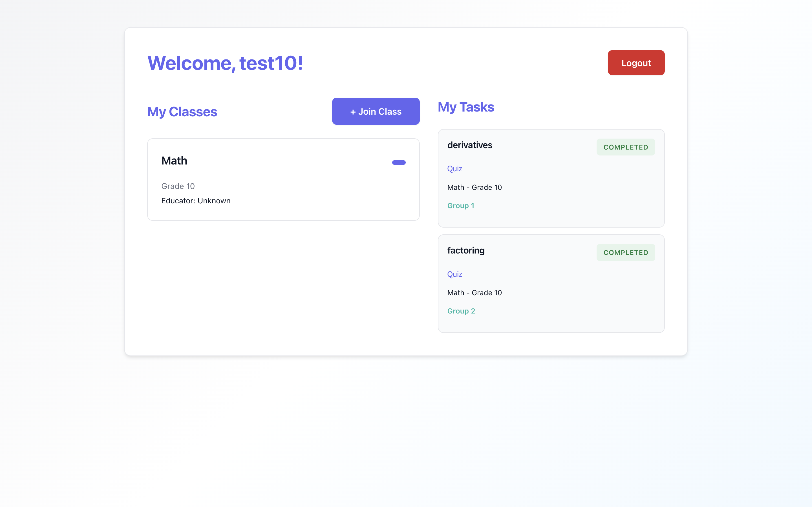Click the purple pill badge on Math card
Image resolution: width=812 pixels, height=507 pixels.
click(399, 163)
